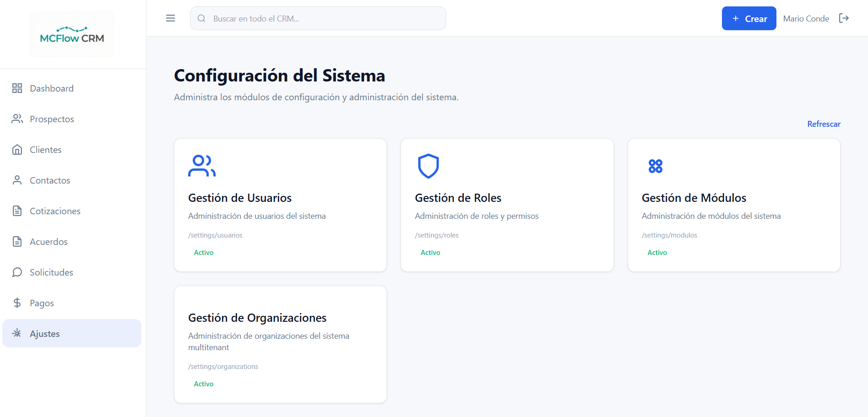Toggle Activo status on Gestión de Organizaciones

(x=203, y=384)
